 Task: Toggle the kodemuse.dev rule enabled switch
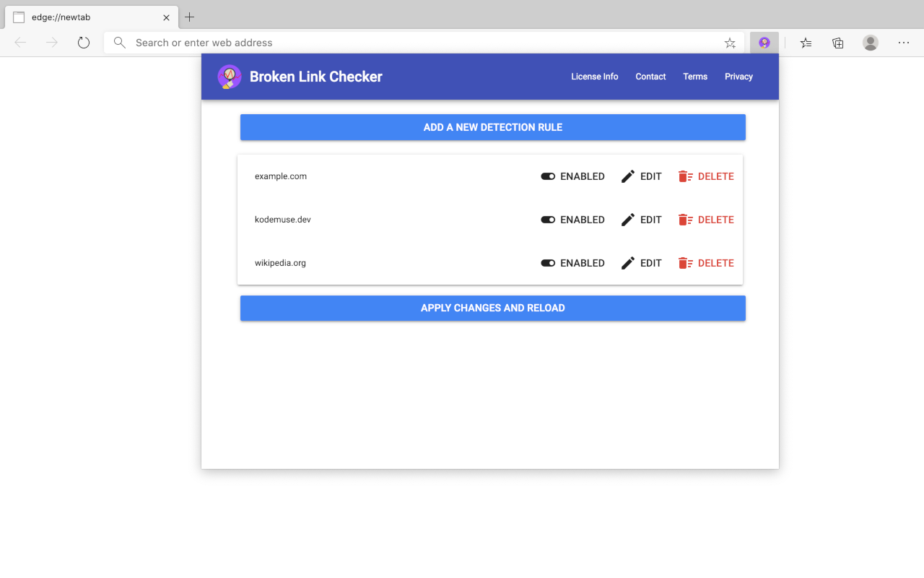[548, 220]
